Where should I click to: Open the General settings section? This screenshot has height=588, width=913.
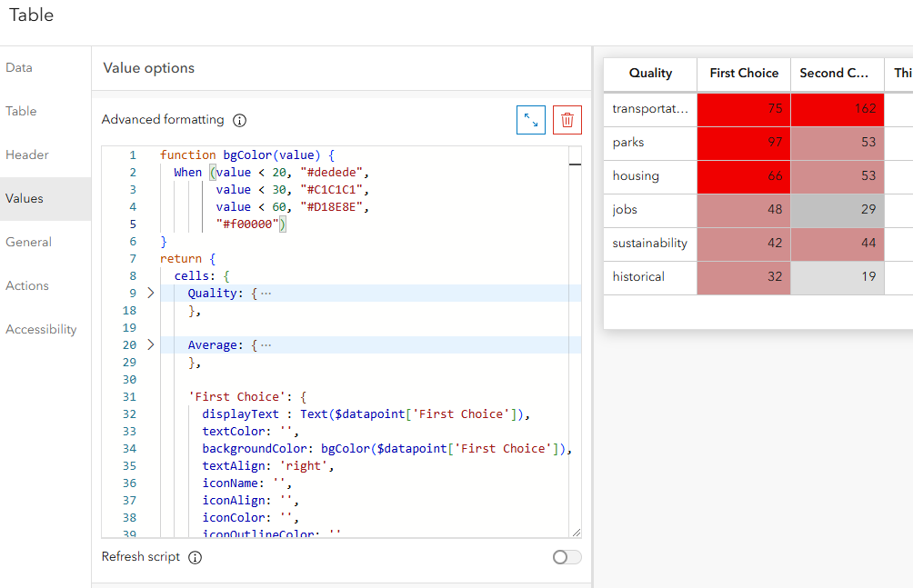[27, 242]
